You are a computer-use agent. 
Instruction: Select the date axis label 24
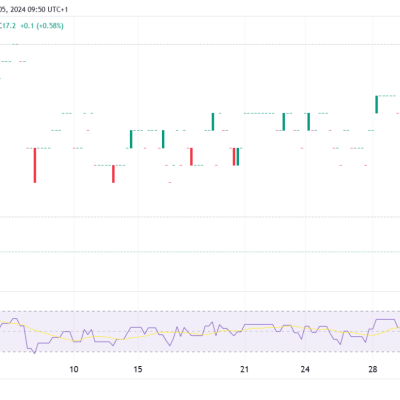pos(305,369)
